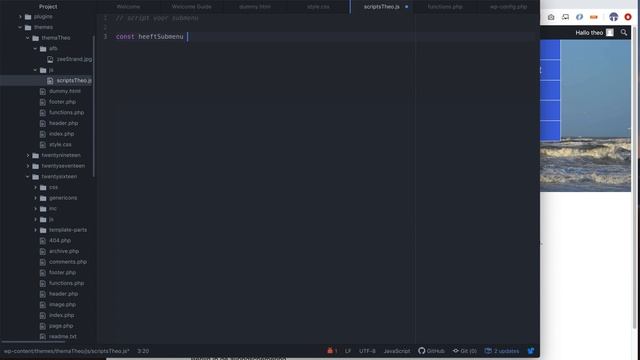Click the file icon of dummy.html in tree
640x360 pixels.
point(42,91)
